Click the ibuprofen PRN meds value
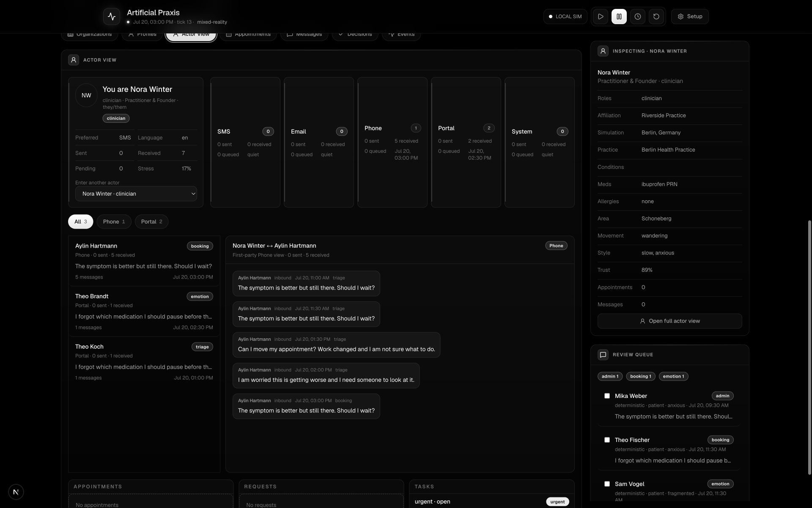812x508 pixels. coord(659,185)
